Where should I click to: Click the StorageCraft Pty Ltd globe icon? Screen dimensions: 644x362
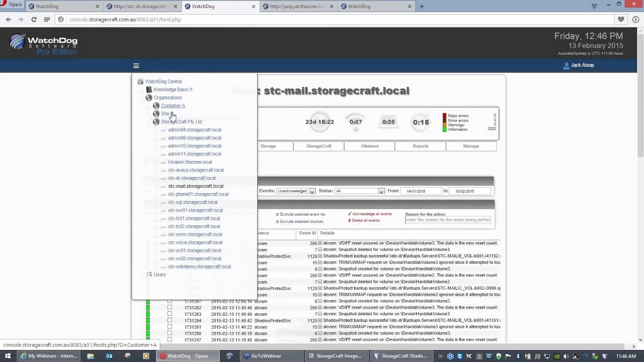tap(156, 122)
